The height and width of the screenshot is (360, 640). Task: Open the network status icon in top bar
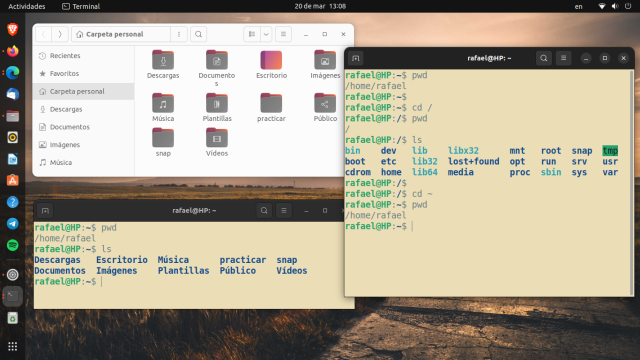pyautogui.click(x=602, y=6)
